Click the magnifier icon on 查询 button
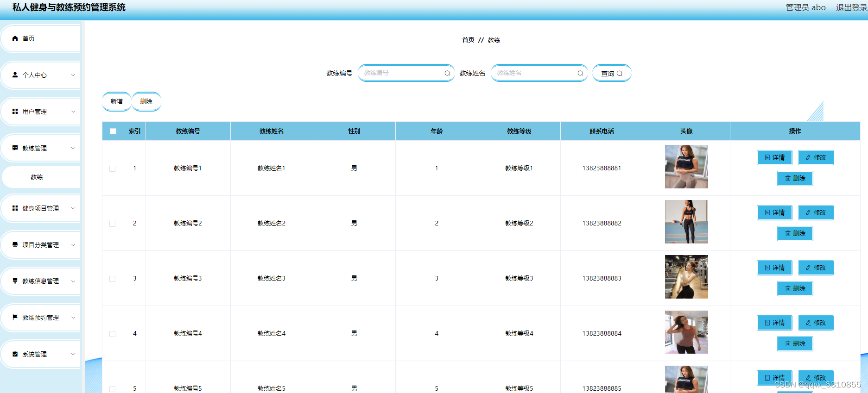 [620, 74]
